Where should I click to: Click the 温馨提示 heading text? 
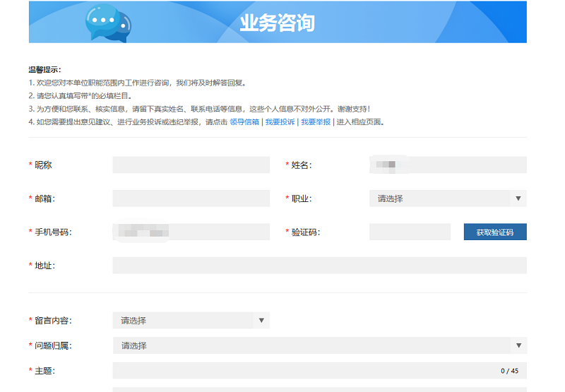(x=44, y=69)
